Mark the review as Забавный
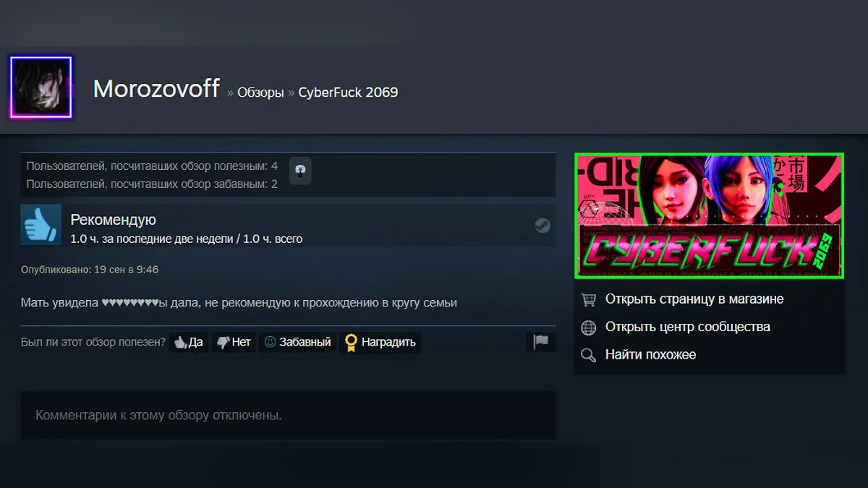This screenshot has height=488, width=868. click(x=297, y=342)
